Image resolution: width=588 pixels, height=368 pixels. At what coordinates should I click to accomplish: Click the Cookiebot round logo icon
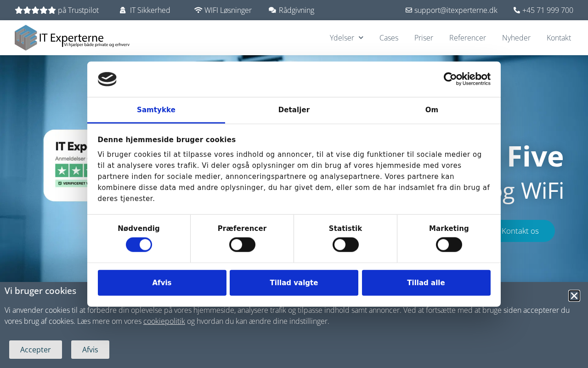click(107, 79)
